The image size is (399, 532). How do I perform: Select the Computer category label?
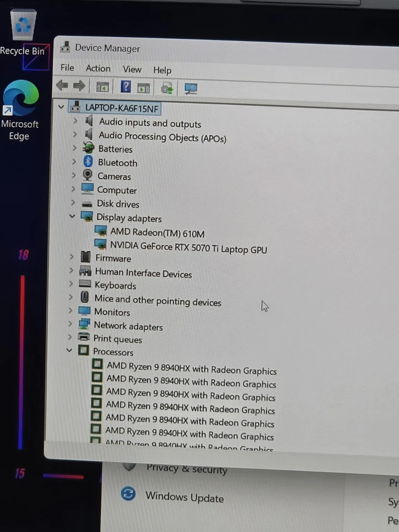(x=117, y=190)
